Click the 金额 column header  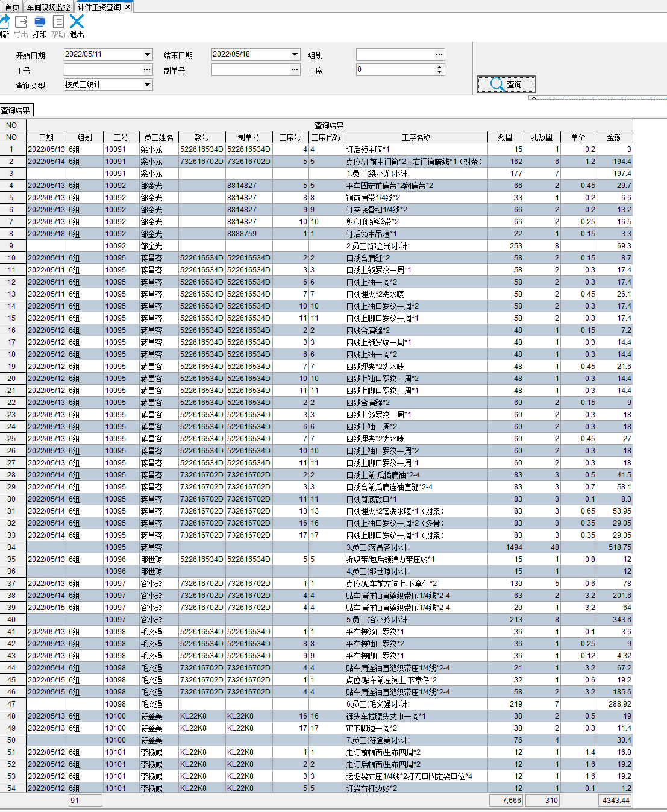(615, 137)
